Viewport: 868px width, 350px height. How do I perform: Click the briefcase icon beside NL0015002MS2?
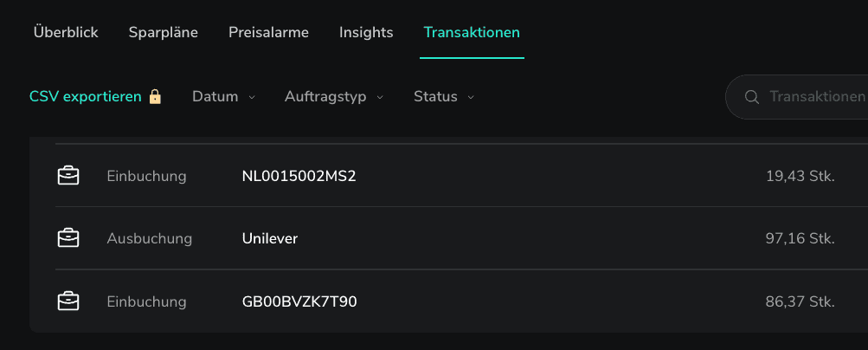[x=68, y=176]
